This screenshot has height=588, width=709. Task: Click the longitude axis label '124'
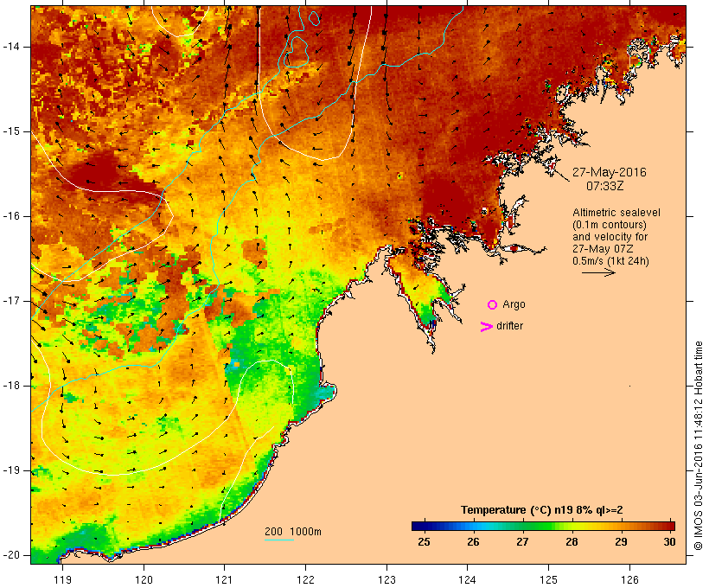468,580
